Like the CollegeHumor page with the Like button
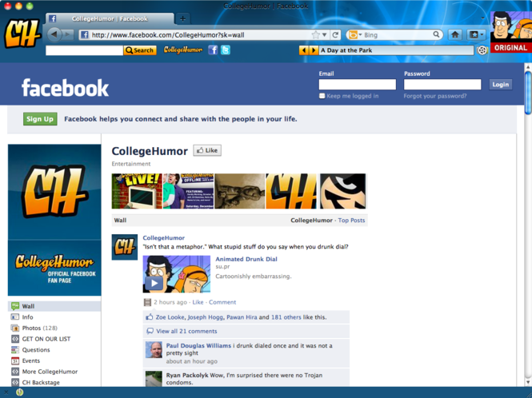The height and width of the screenshot is (398, 532). [207, 150]
